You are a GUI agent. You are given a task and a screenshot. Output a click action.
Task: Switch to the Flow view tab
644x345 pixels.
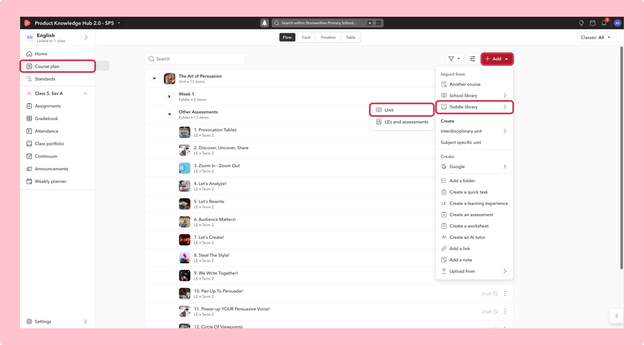click(287, 37)
